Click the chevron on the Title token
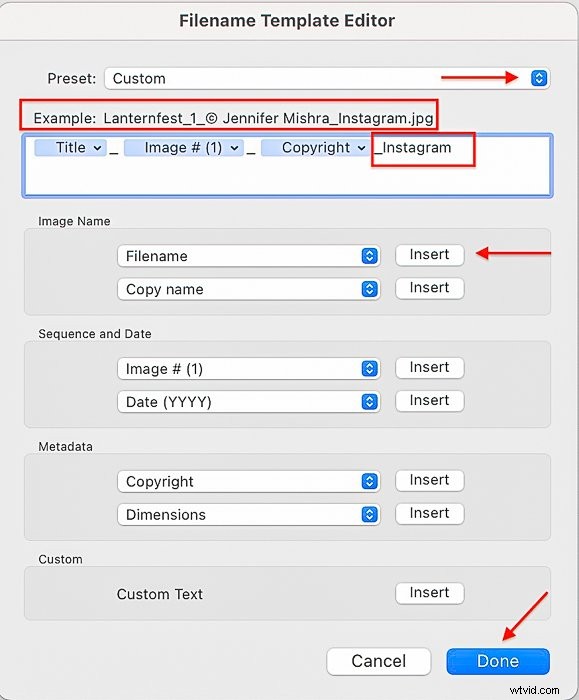579x700 pixels. tap(97, 148)
